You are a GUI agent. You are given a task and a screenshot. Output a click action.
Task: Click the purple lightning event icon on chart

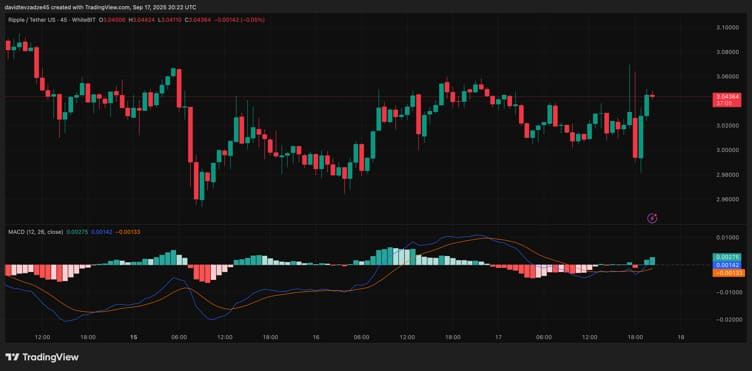tap(652, 219)
